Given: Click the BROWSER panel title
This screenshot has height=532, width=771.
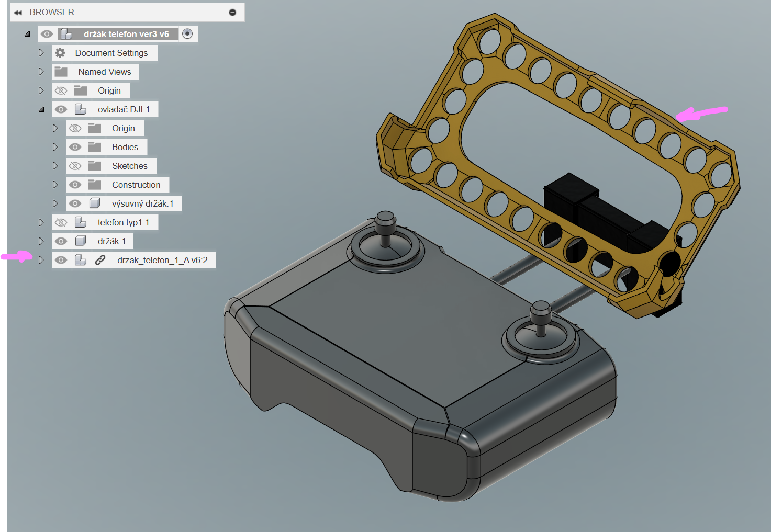Looking at the screenshot, I should click(x=52, y=12).
